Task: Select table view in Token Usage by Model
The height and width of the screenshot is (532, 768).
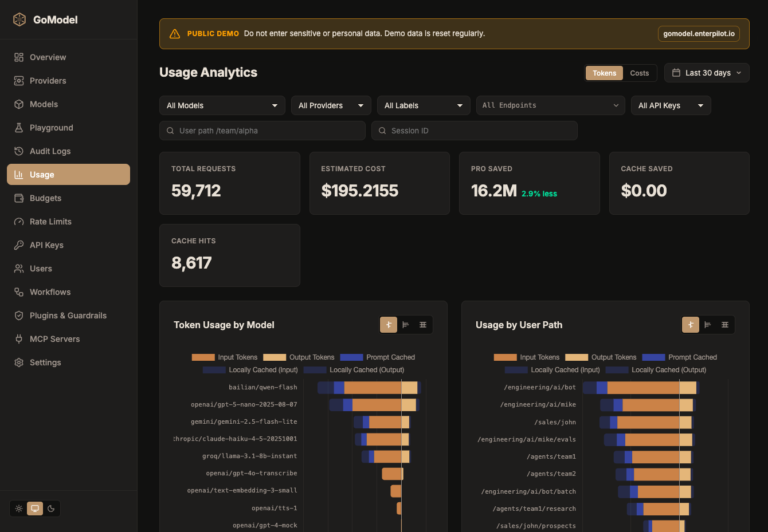Action: 423,325
